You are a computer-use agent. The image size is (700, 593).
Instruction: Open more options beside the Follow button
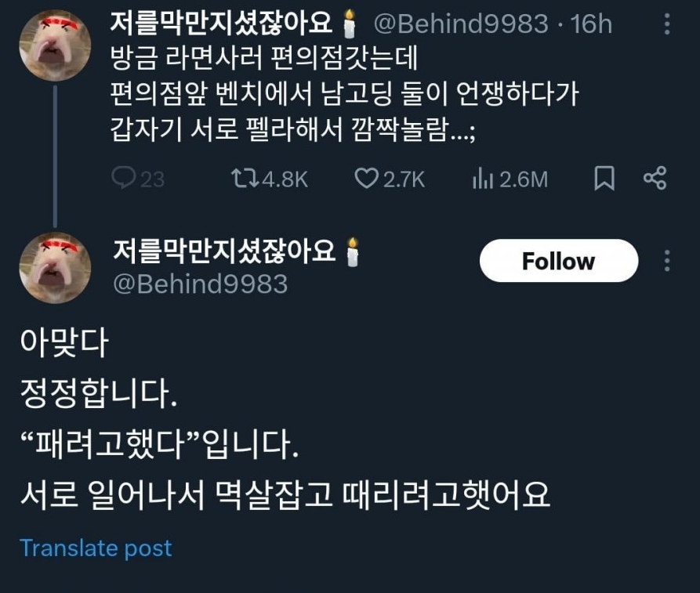point(667,261)
